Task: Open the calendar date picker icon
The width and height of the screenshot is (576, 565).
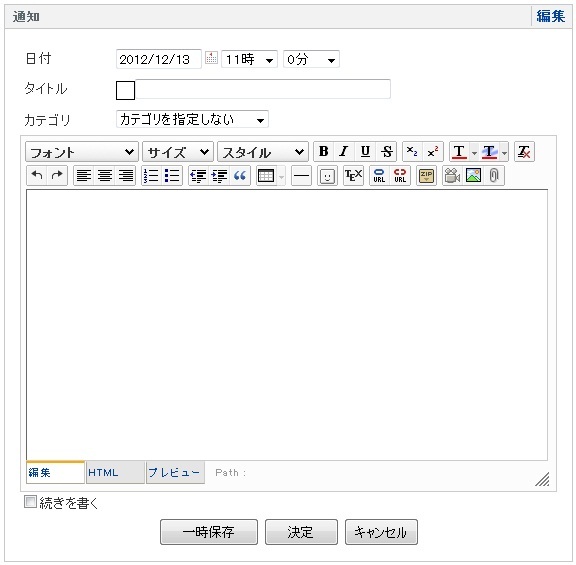Action: 211,58
